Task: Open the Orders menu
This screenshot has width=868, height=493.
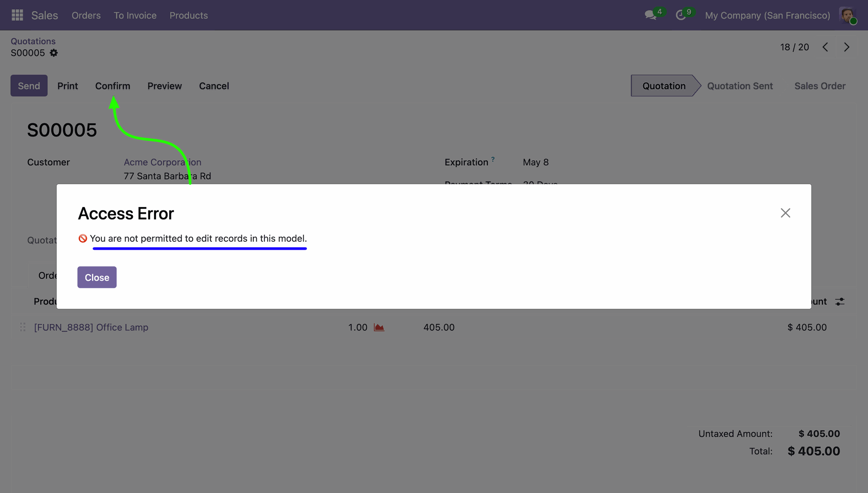Action: 86,15
